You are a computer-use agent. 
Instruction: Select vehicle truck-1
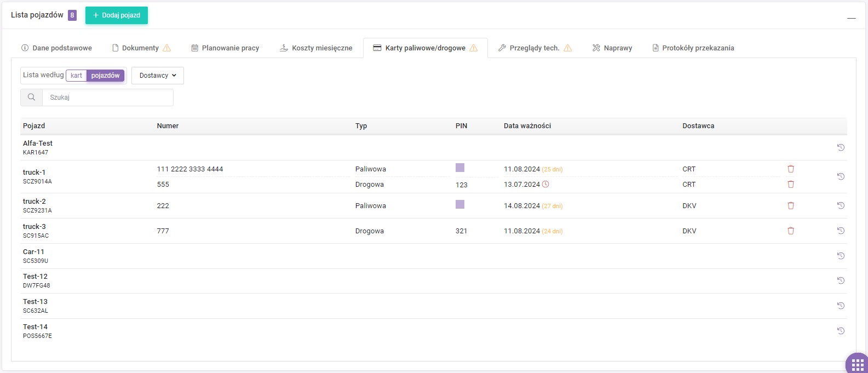point(35,172)
